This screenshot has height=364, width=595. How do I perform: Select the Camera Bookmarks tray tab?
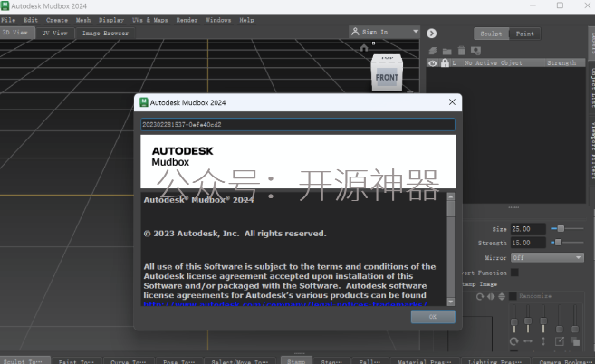[563, 361]
